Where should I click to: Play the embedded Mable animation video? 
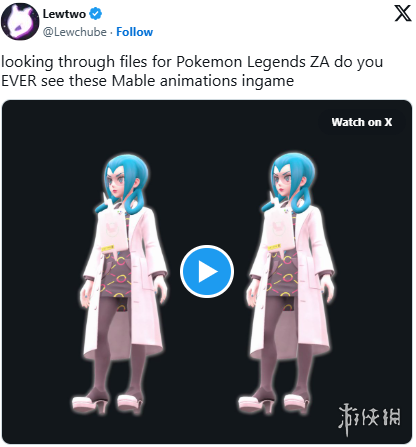207,271
